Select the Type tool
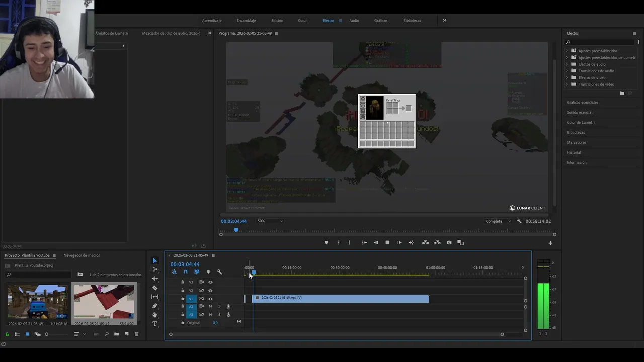This screenshot has width=644, height=362. 155,324
